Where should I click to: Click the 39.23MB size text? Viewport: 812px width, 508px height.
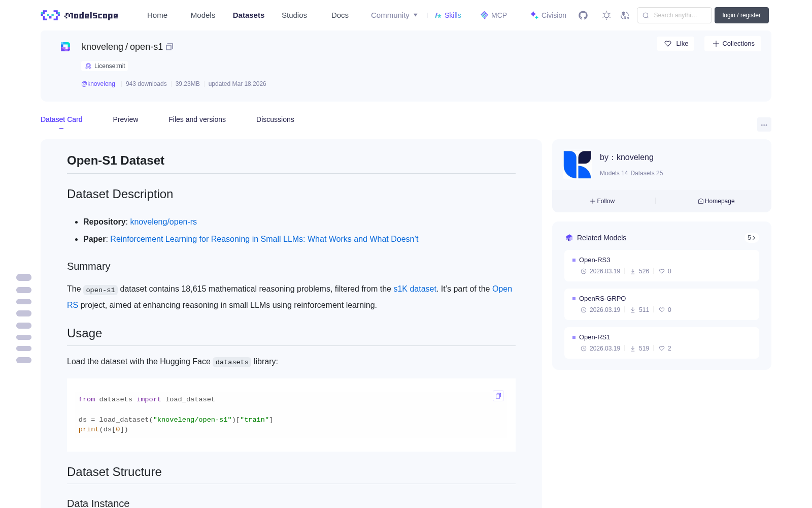click(x=187, y=84)
